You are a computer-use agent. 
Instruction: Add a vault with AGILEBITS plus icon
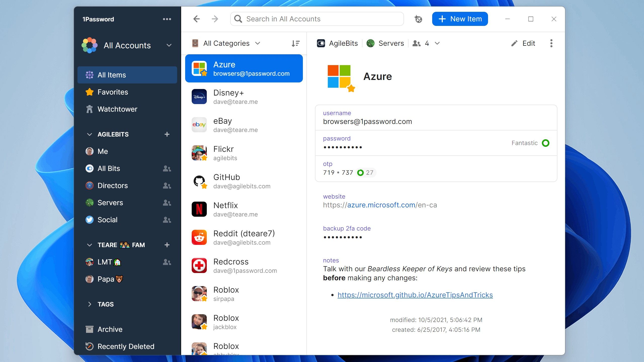click(167, 134)
